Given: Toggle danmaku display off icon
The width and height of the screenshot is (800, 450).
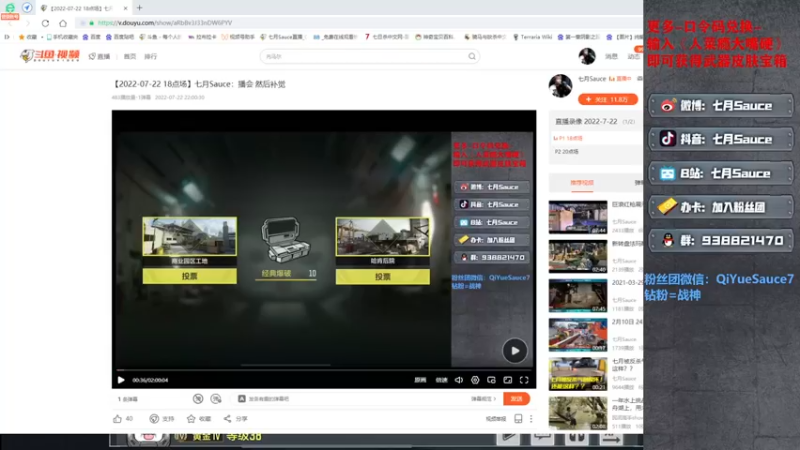Looking at the screenshot, I should point(198,399).
